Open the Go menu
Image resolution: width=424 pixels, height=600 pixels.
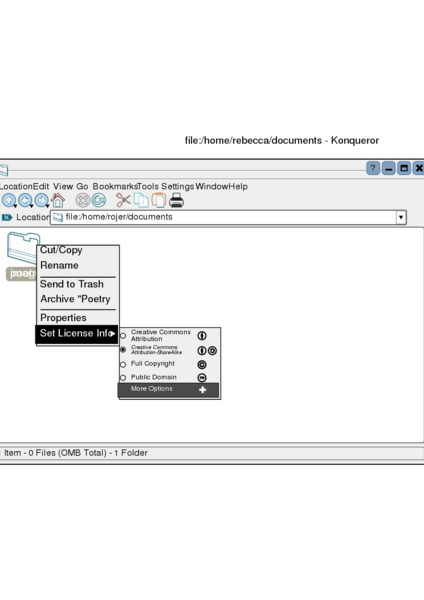tap(82, 186)
